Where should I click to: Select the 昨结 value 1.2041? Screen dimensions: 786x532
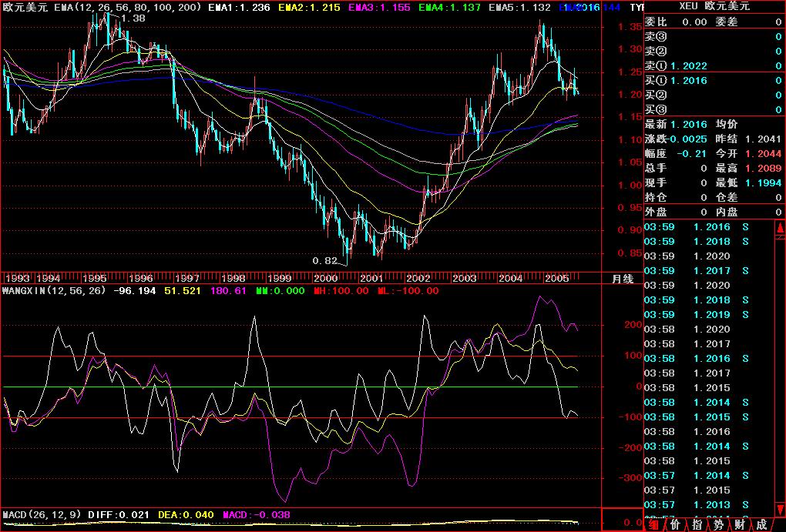pos(763,139)
